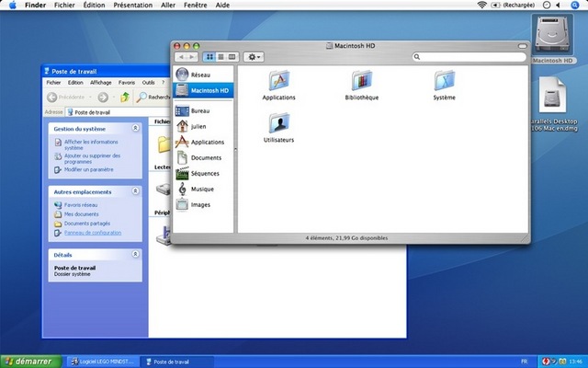Select Documents in the Finder sidebar
This screenshot has width=588, height=368.
pos(203,157)
